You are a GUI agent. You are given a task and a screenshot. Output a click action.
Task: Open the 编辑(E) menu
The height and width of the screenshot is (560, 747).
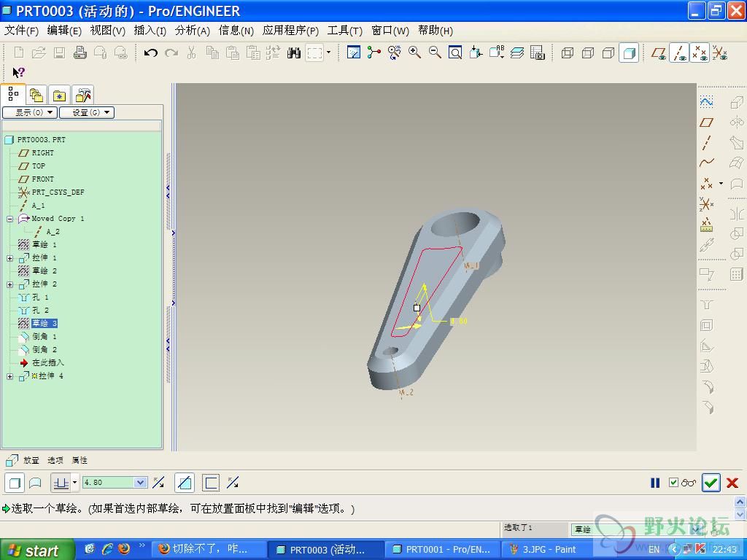coord(64,31)
